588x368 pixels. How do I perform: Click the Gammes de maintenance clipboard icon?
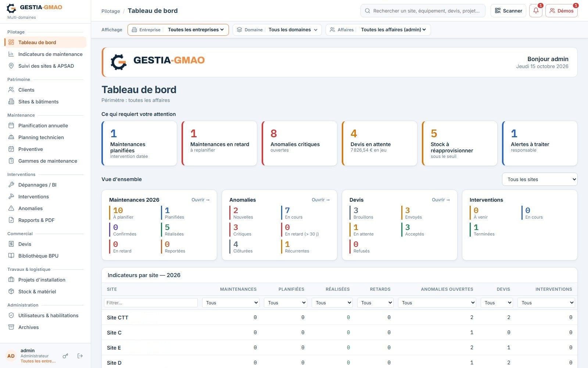point(11,161)
